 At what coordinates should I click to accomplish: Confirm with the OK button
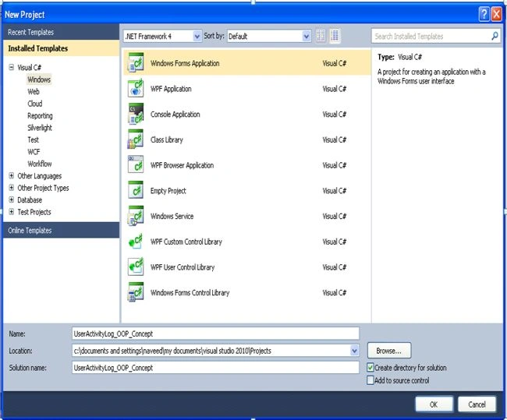coord(434,404)
